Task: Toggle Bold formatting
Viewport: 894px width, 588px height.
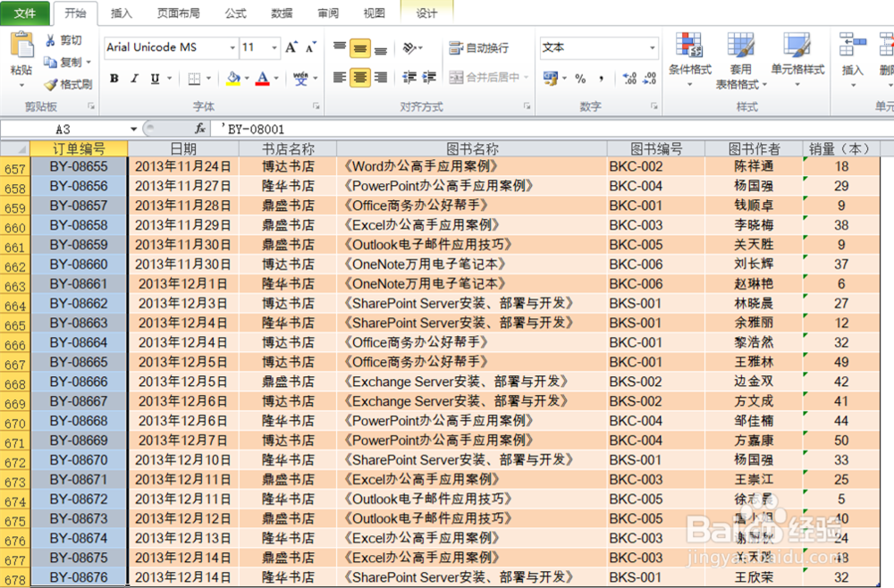Action: [x=114, y=78]
